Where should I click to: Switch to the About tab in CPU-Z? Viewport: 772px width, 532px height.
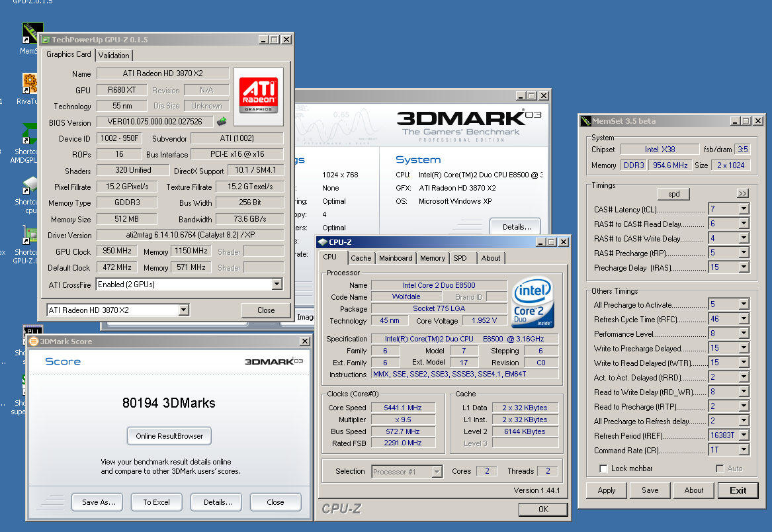pyautogui.click(x=491, y=258)
